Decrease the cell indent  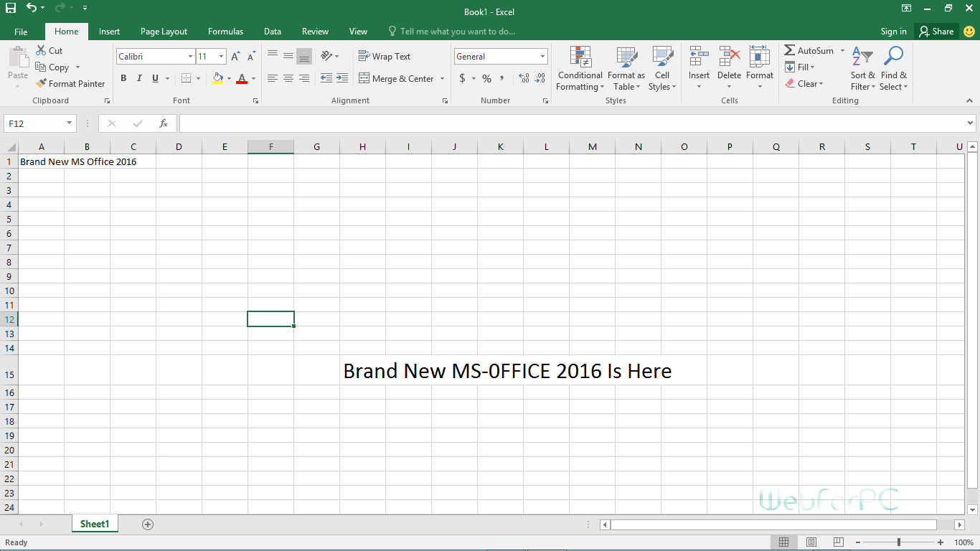pyautogui.click(x=326, y=78)
